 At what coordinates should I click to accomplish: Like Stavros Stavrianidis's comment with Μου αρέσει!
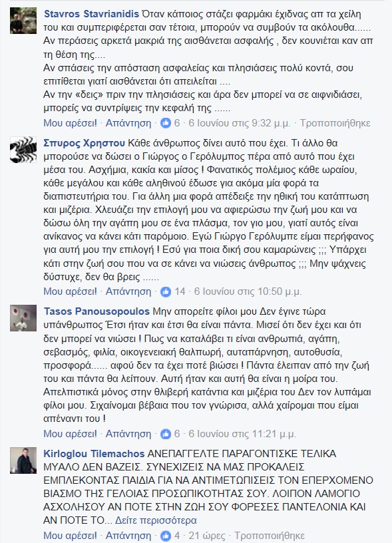[x=71, y=123]
